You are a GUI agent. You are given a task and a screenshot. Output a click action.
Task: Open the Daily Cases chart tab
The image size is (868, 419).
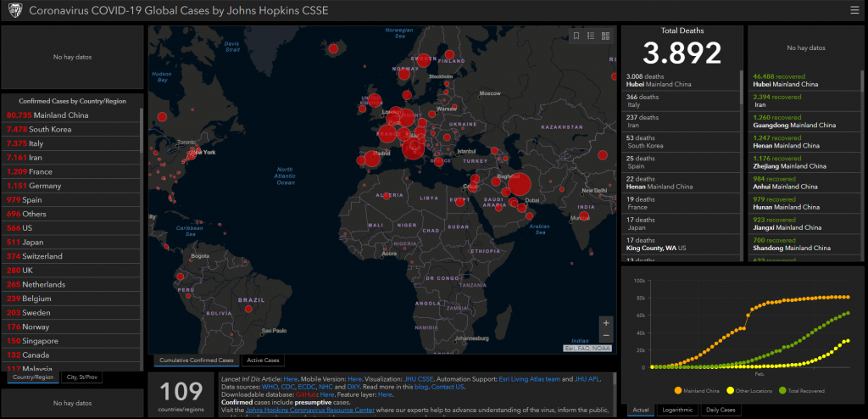point(721,411)
